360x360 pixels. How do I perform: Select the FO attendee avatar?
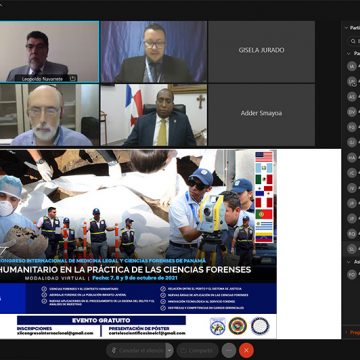(x=352, y=275)
